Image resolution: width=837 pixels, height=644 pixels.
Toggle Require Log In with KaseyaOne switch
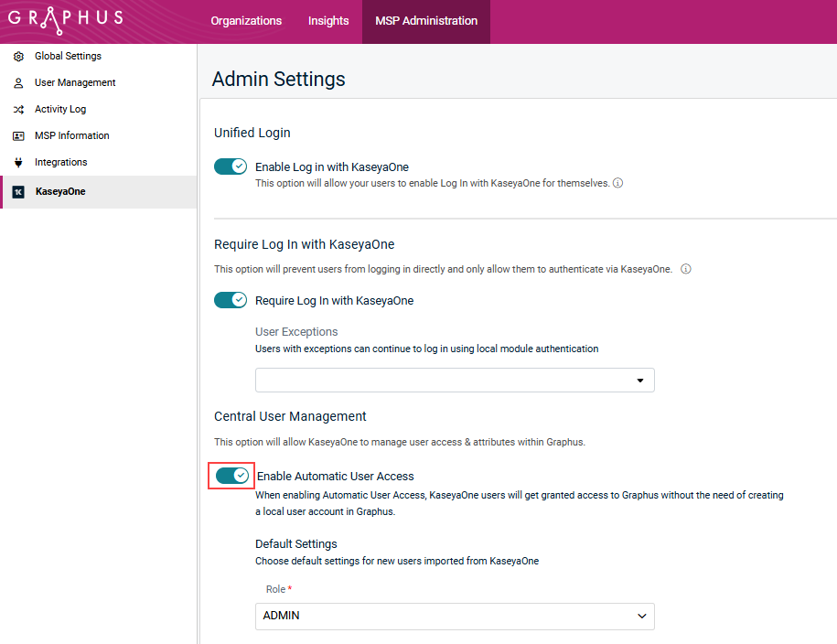231,300
